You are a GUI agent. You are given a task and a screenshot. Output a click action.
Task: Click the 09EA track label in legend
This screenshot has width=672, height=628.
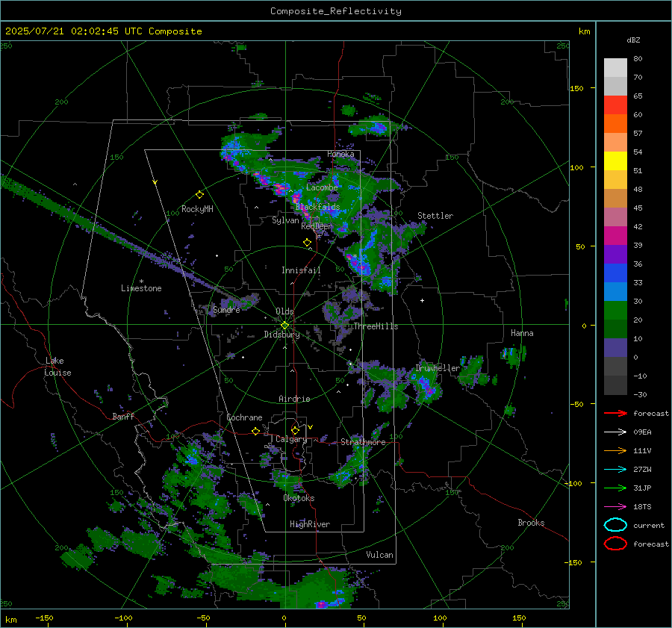point(642,432)
